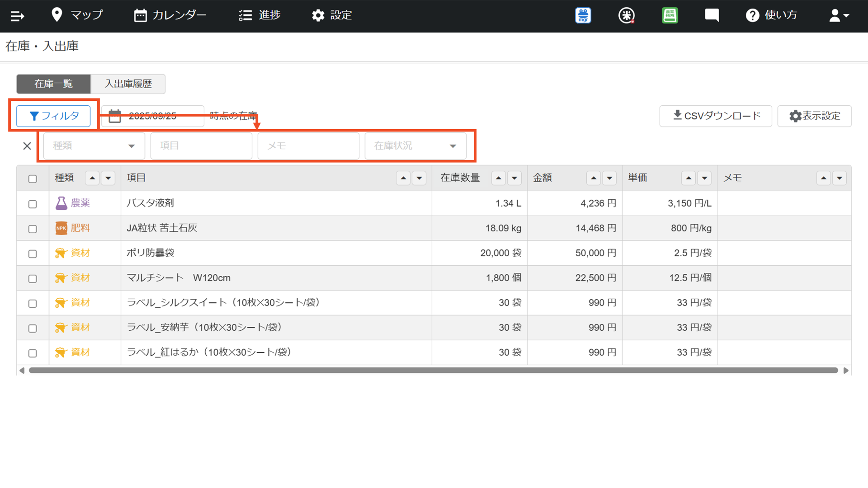Screen dimensions: 868x488
Task: Sort 種類 column ascending
Action: click(x=92, y=178)
